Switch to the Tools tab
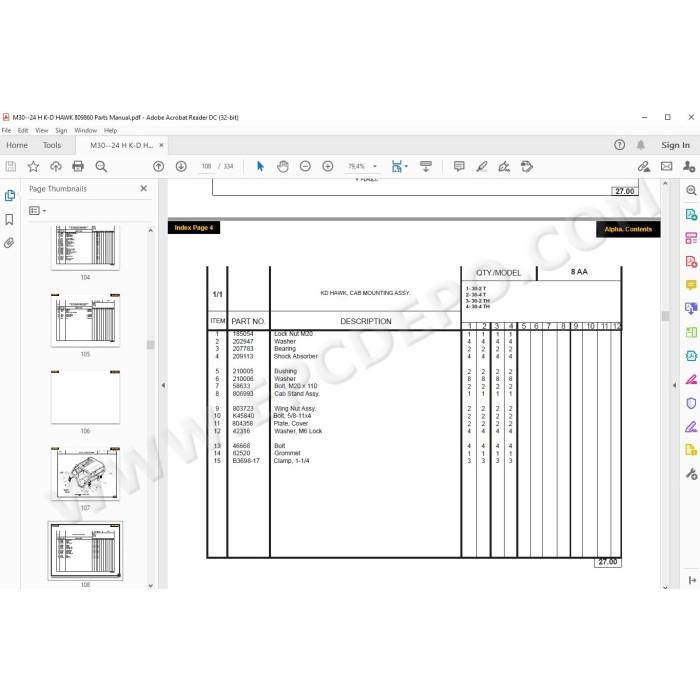Image resolution: width=700 pixels, height=700 pixels. (x=52, y=145)
